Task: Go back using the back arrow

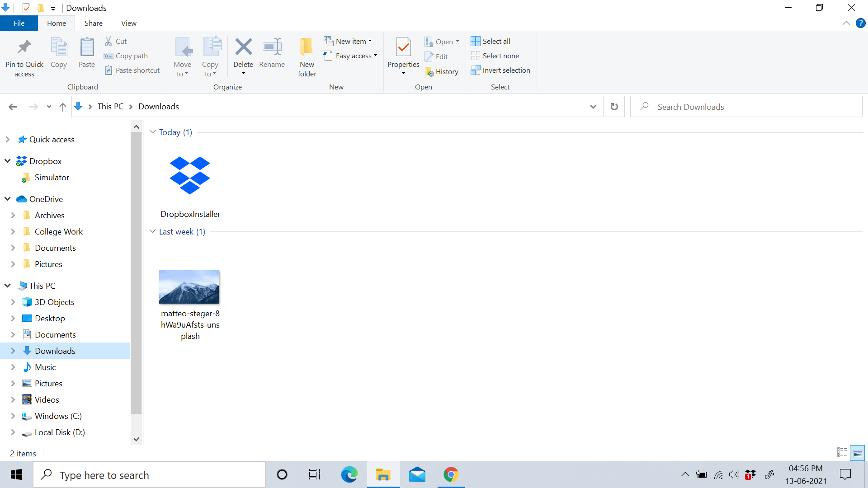Action: (13, 107)
